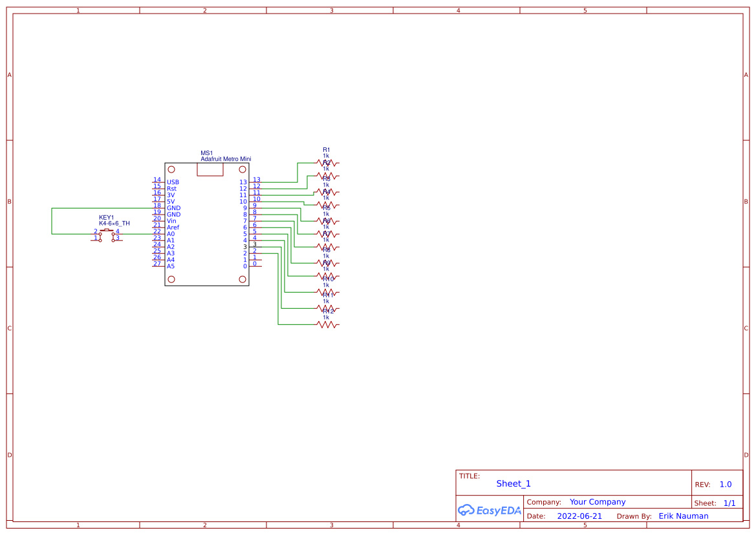Click the column 3 label on the top border

tap(330, 10)
